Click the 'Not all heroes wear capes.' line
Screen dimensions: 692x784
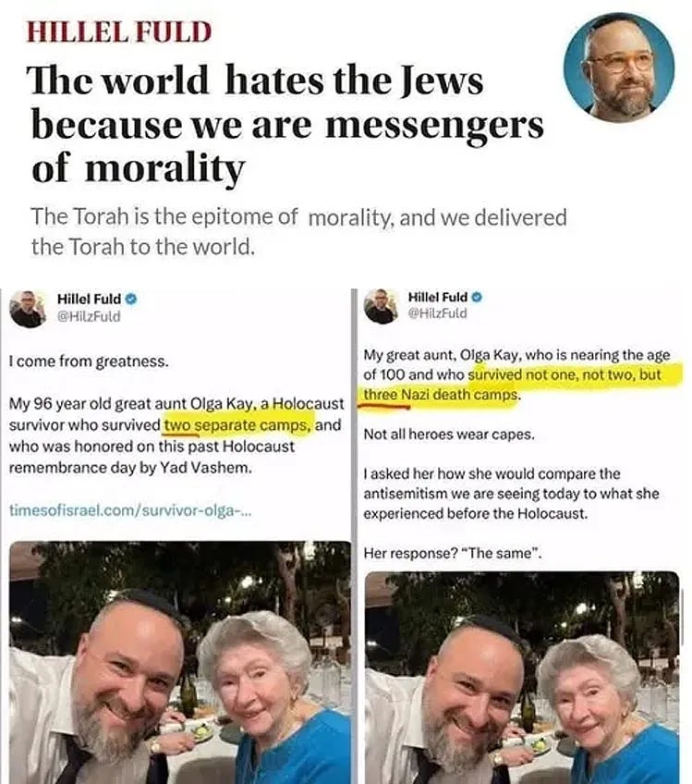click(449, 434)
